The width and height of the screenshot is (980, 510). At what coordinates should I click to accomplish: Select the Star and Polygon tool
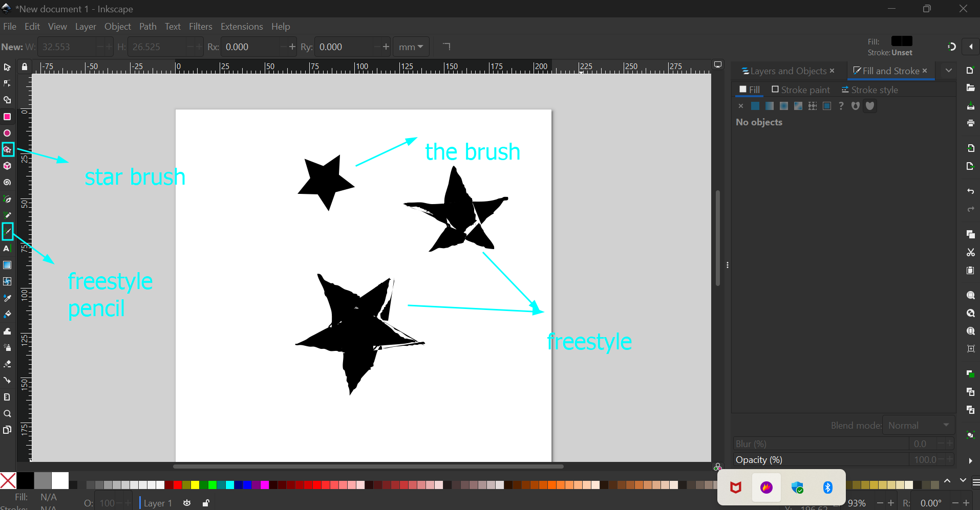pyautogui.click(x=7, y=149)
